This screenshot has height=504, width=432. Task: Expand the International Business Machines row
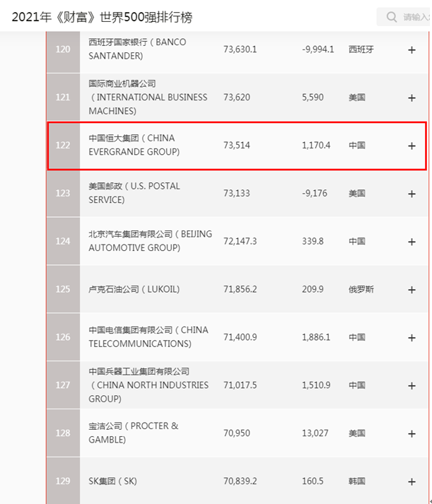click(411, 98)
